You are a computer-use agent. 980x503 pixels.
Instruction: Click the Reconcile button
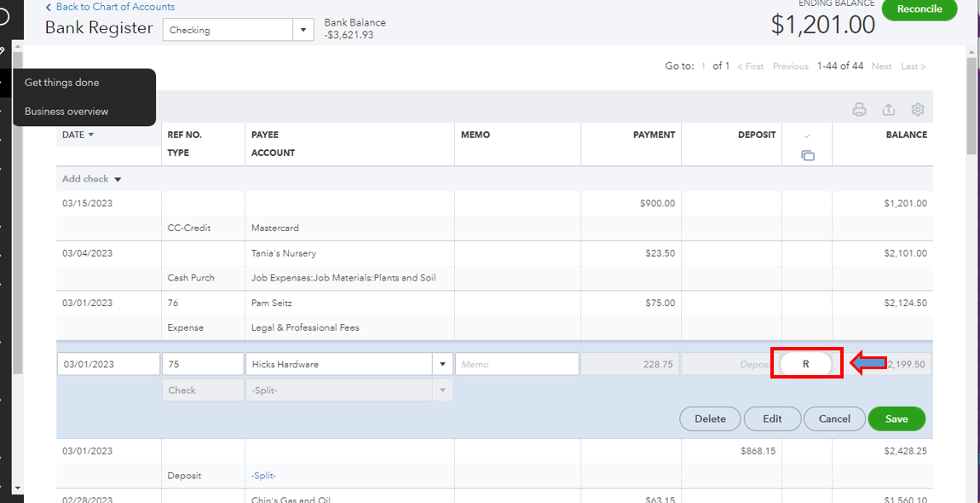(919, 9)
